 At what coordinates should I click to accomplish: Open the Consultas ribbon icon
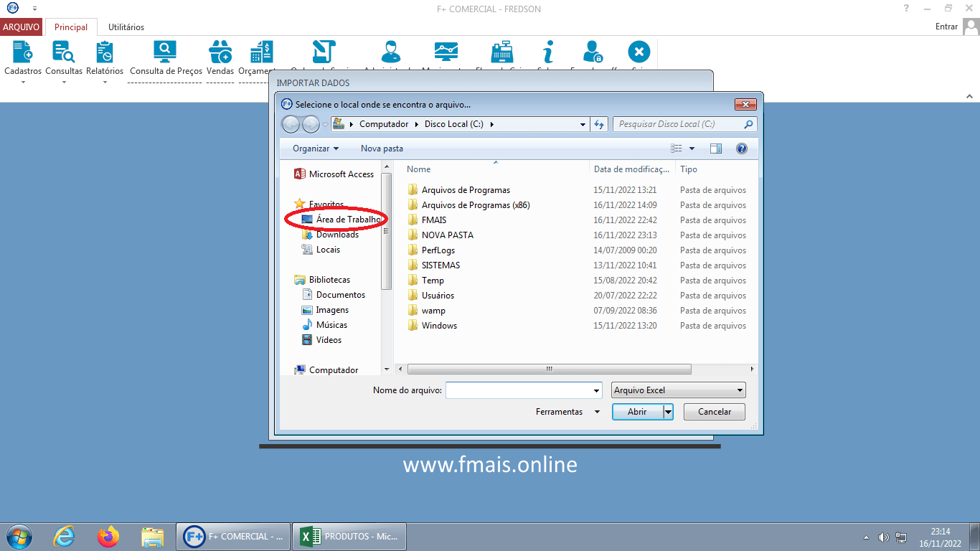pyautogui.click(x=64, y=52)
